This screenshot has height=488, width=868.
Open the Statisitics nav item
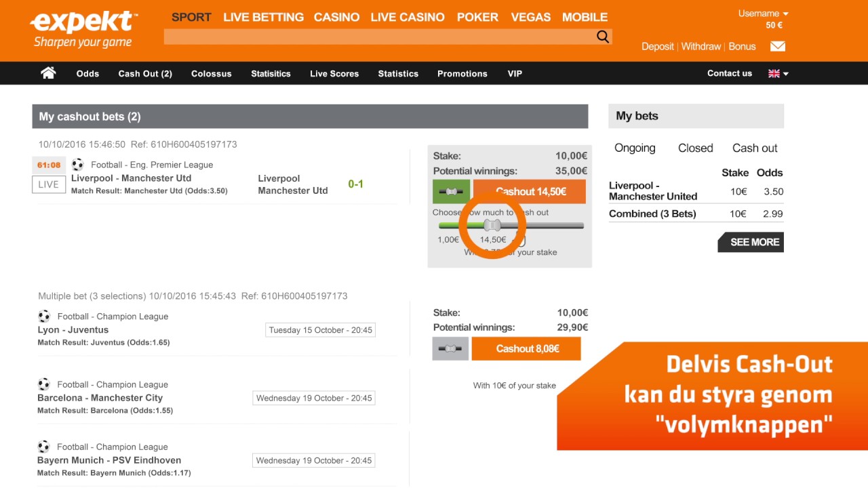271,73
